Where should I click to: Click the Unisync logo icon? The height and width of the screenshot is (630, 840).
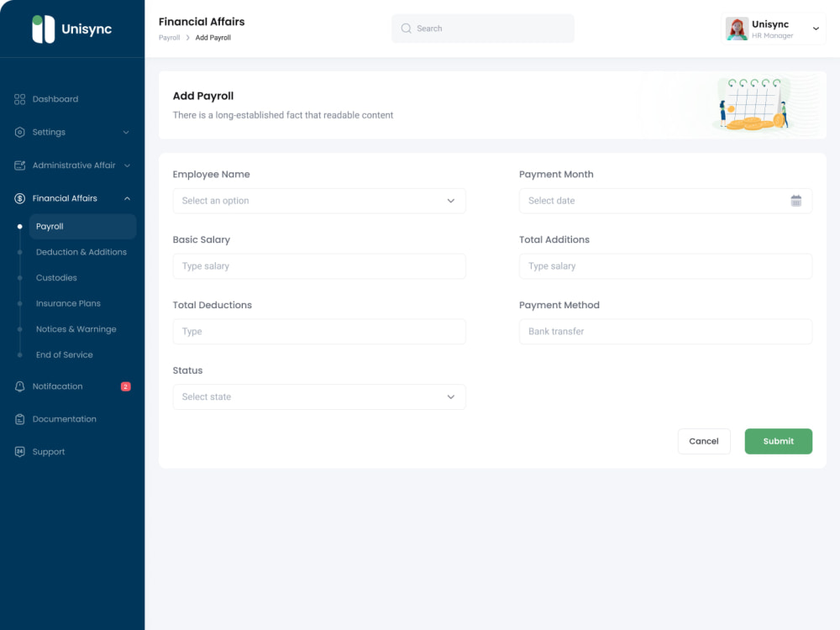point(43,29)
